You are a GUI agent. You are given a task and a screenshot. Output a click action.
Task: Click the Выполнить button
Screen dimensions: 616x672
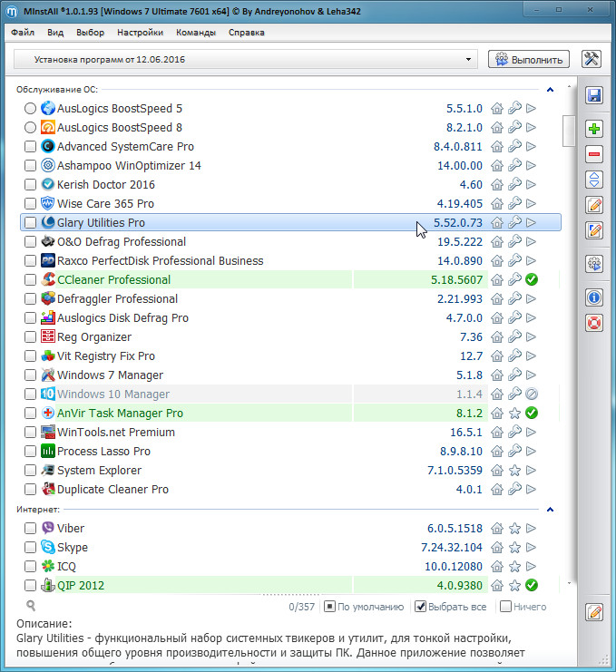click(x=529, y=59)
